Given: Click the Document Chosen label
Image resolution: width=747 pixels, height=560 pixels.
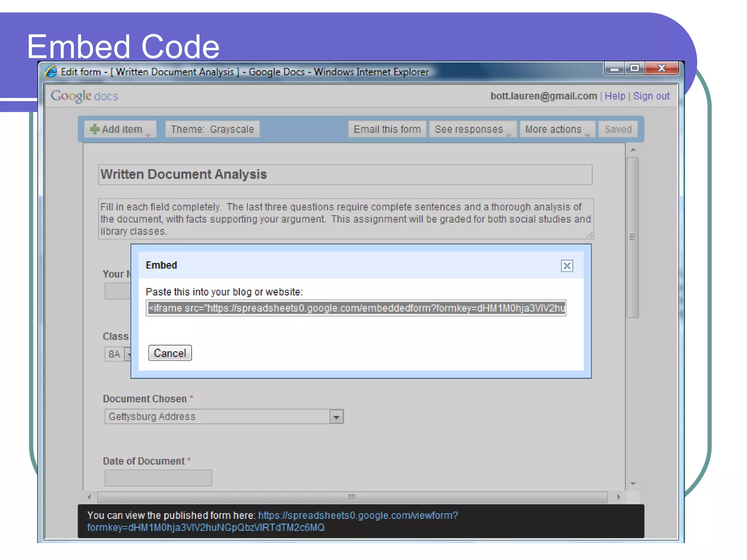Looking at the screenshot, I should [x=145, y=399].
